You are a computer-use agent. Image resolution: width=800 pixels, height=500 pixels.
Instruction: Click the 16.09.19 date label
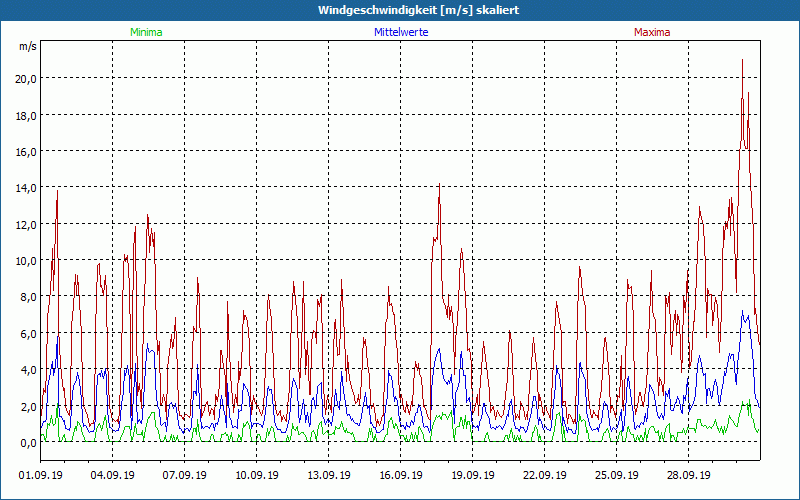400,476
